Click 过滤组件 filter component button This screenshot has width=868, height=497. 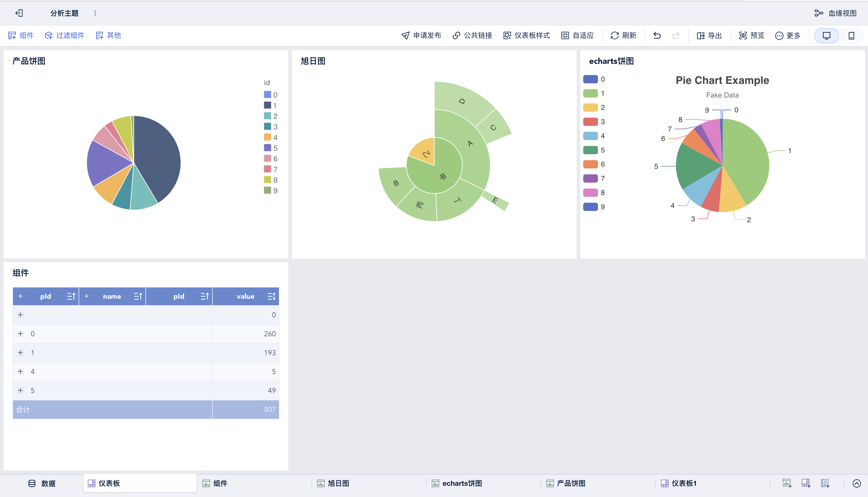point(64,35)
